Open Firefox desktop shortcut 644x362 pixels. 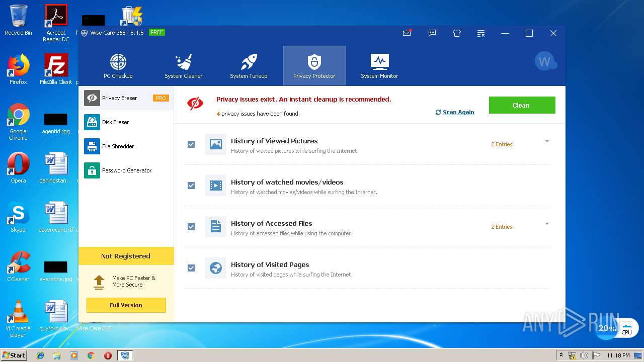click(x=18, y=69)
